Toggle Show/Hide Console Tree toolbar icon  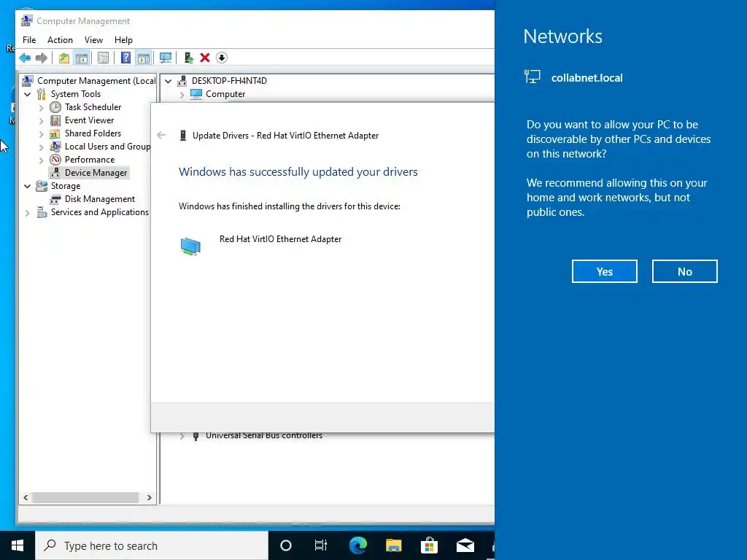point(82,58)
